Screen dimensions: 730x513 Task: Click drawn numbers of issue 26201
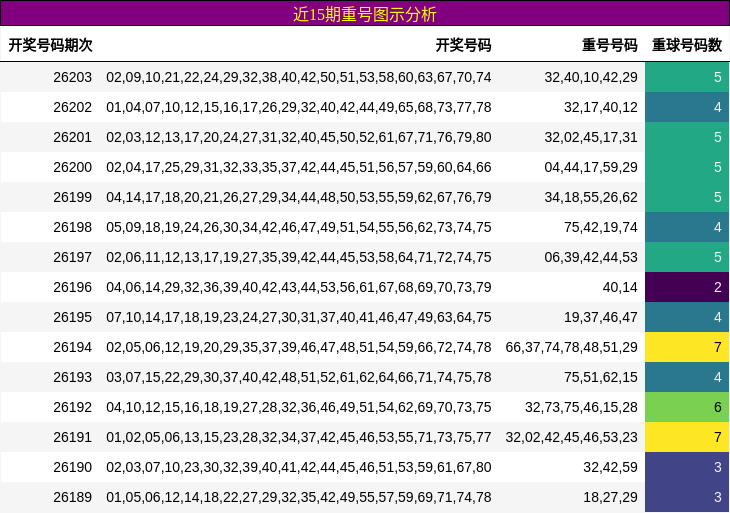299,137
